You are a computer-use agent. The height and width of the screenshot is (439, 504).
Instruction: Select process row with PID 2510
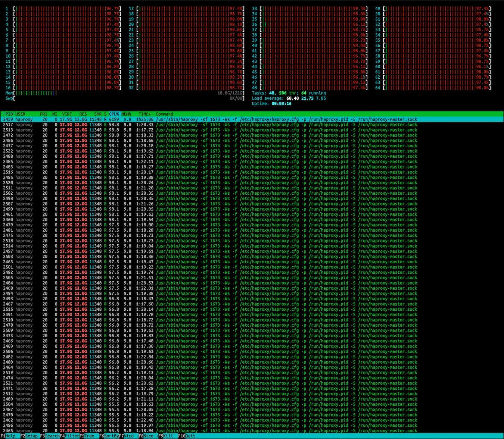(252, 320)
